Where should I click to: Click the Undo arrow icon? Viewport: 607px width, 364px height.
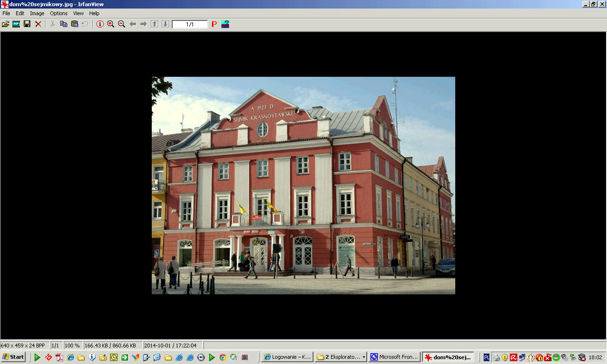click(85, 24)
